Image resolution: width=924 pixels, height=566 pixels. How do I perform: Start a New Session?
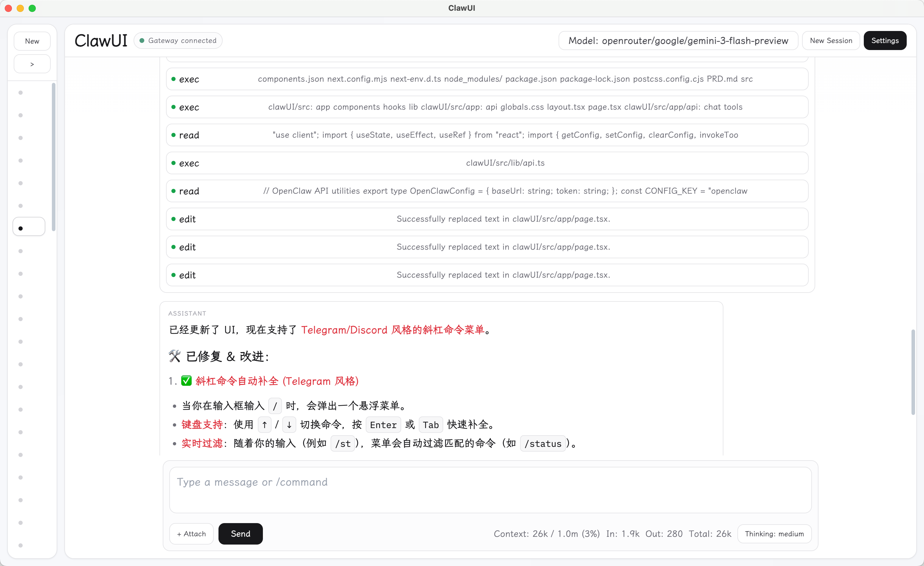(831, 41)
